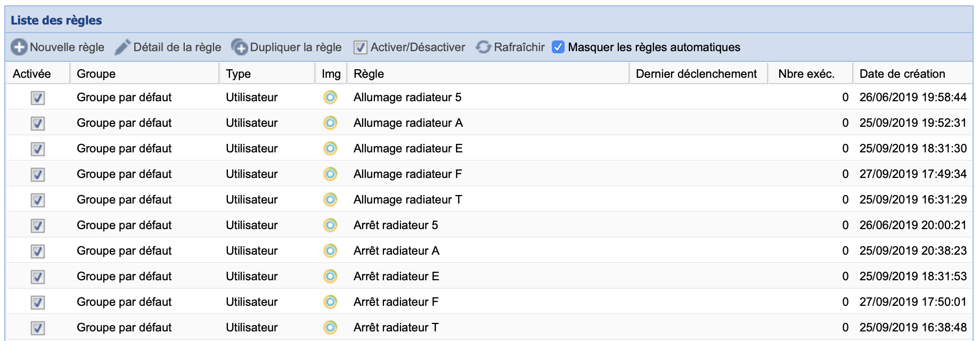Uncheck Activée box for Allumage radiateur 5
The image size is (980, 341).
pyautogui.click(x=37, y=98)
